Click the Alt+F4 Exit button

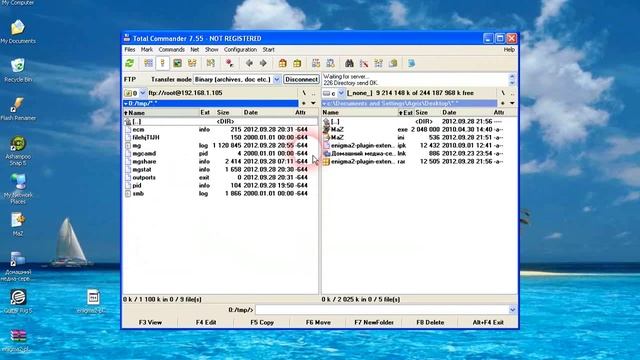(x=488, y=322)
